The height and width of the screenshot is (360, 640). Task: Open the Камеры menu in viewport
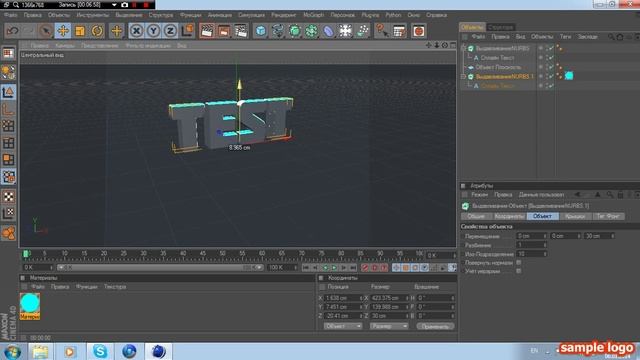[65, 46]
